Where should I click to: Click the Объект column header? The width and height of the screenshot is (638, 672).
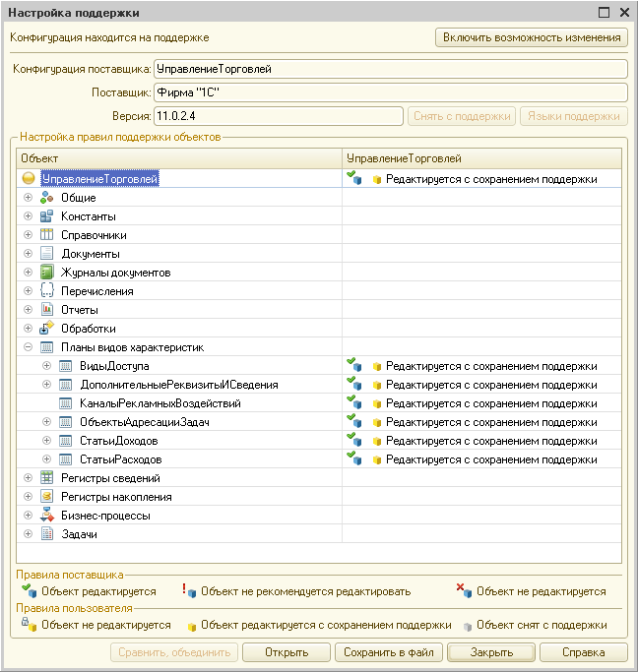[x=179, y=158]
